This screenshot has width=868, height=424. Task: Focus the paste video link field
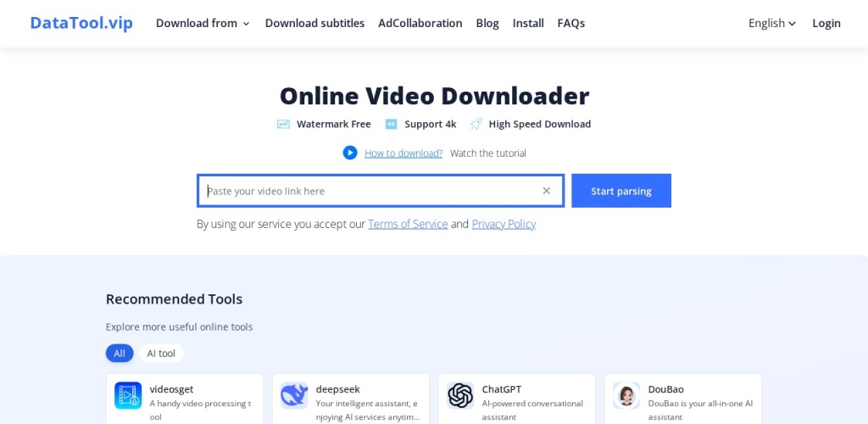point(369,191)
